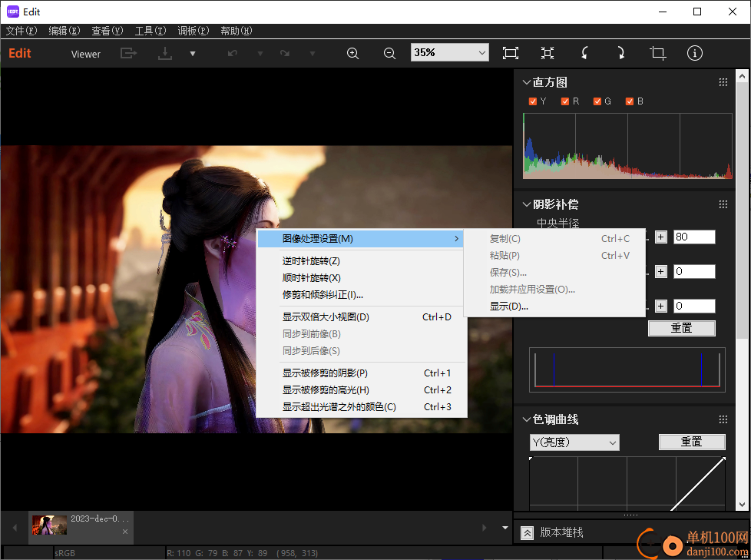Click the last plus stepper above 重置
The image size is (751, 560).
(x=661, y=306)
